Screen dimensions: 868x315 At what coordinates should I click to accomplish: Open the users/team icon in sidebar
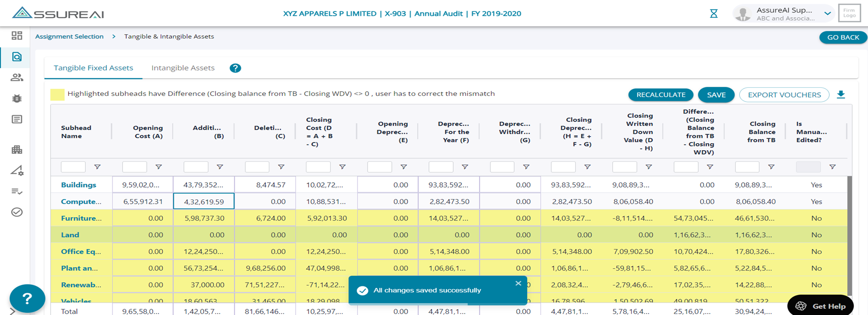pos(17,77)
